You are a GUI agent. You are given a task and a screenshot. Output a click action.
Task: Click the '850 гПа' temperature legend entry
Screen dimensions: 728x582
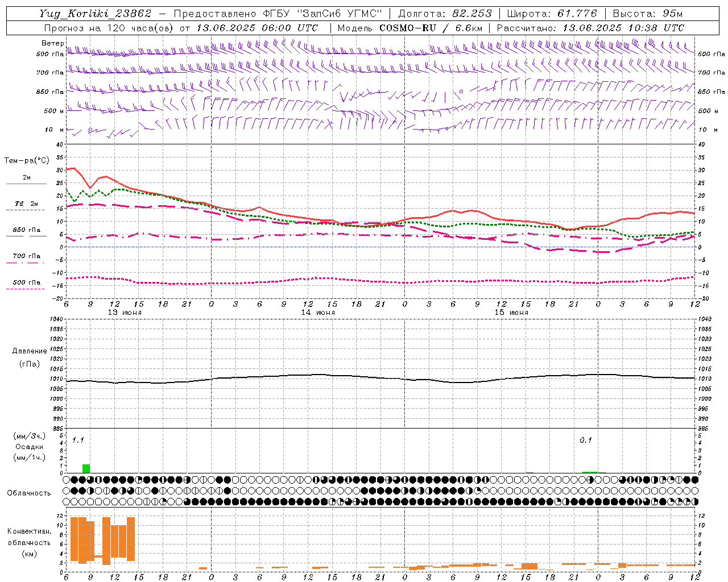tap(27, 230)
